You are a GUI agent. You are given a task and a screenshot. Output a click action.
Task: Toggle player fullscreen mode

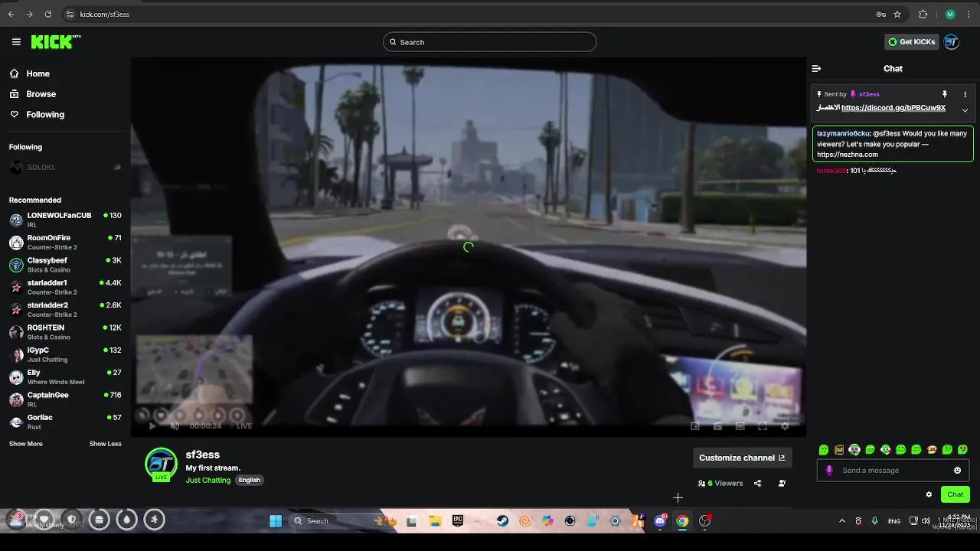763,426
